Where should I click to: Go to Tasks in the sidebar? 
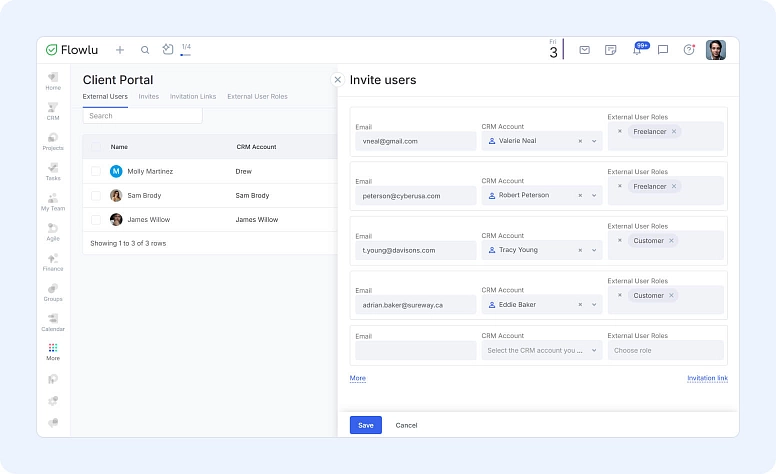[52, 170]
